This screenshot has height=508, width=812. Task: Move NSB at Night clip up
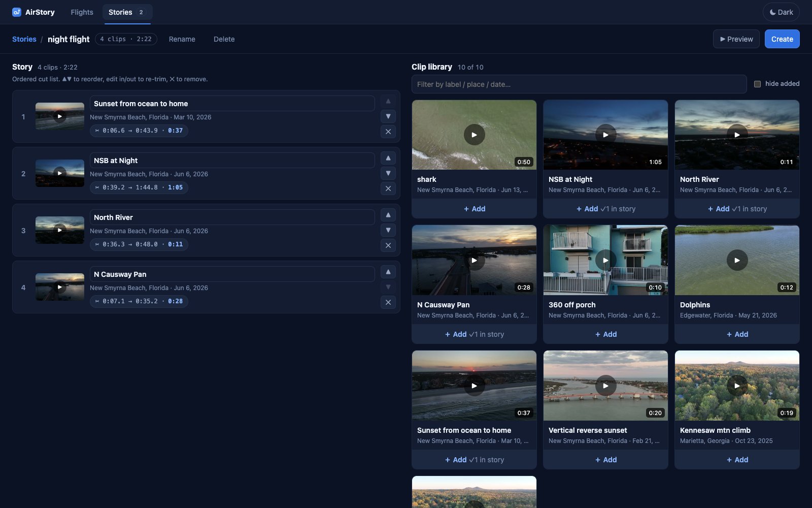(388, 158)
